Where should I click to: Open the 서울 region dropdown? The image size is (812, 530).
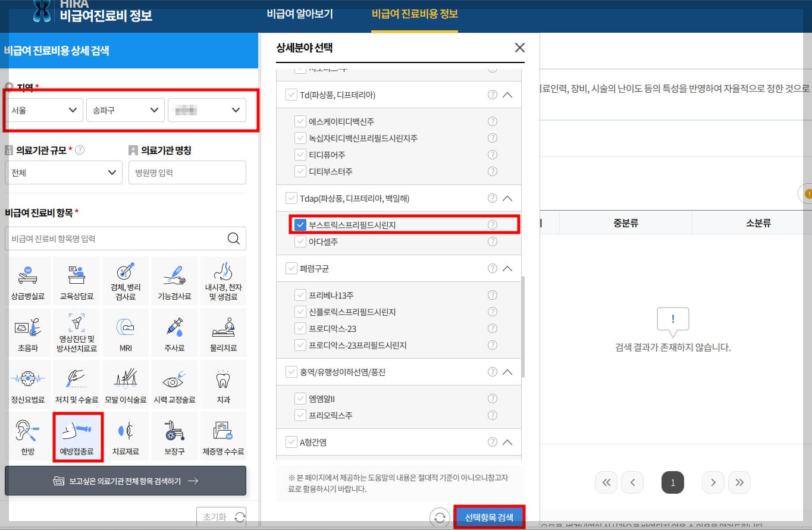click(44, 110)
